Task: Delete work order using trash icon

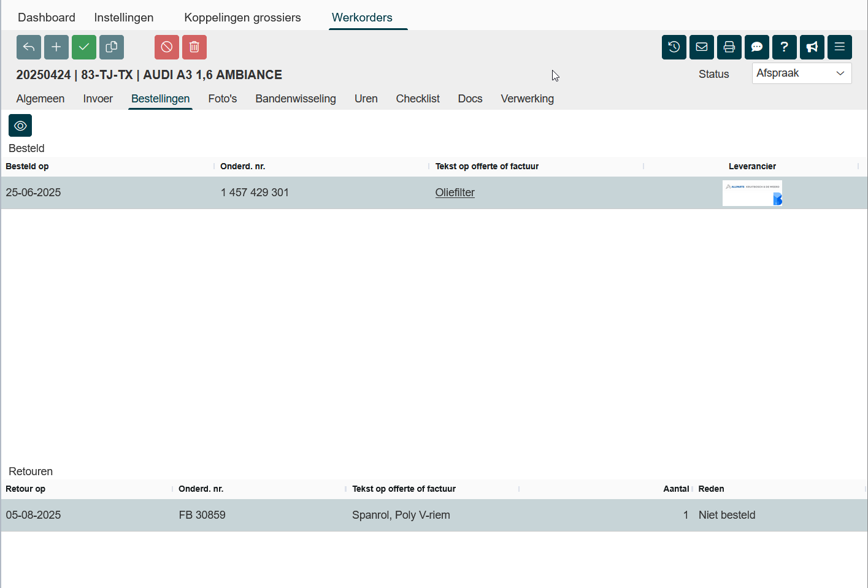Action: point(194,47)
